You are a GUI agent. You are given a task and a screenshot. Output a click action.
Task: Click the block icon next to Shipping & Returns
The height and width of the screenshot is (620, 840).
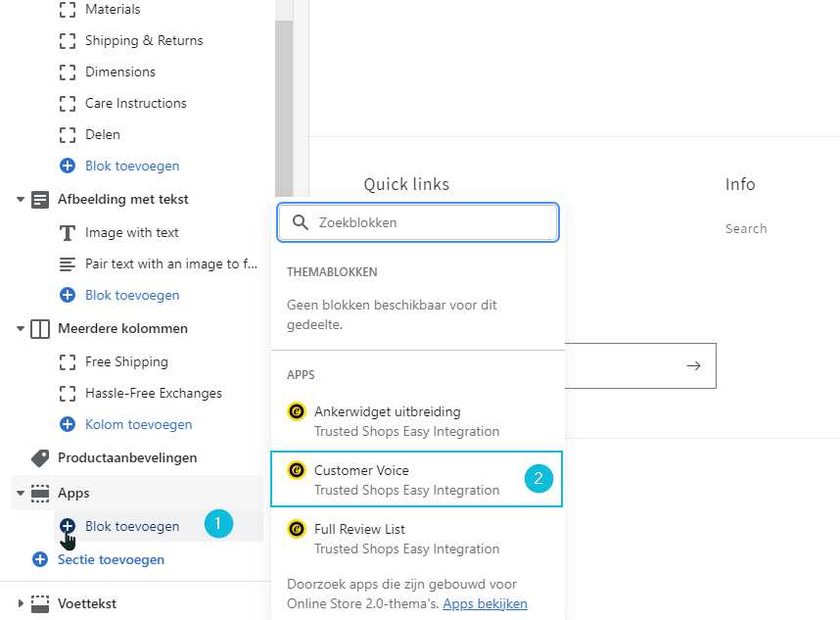tap(68, 40)
